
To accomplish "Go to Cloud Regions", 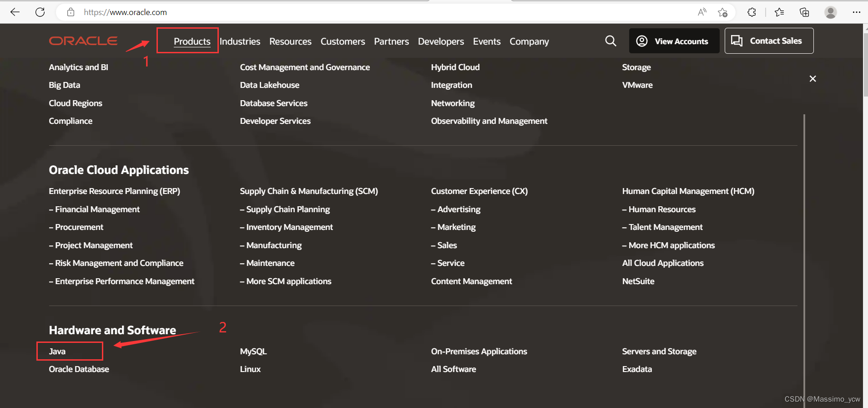I will (x=76, y=103).
